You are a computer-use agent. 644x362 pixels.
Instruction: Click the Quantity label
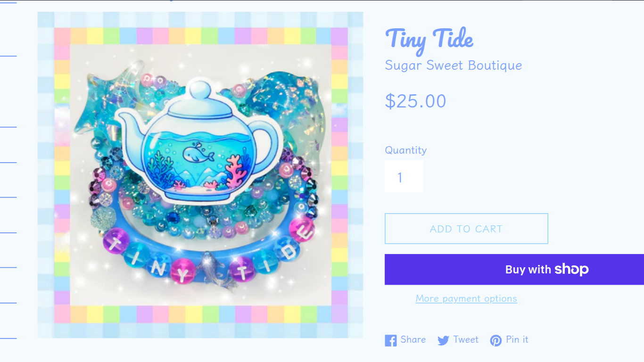click(406, 150)
